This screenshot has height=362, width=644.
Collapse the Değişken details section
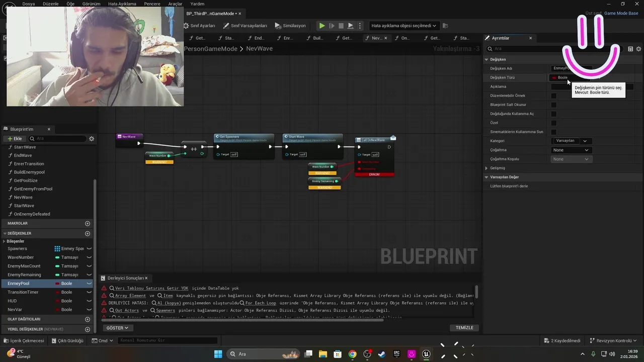click(x=487, y=59)
